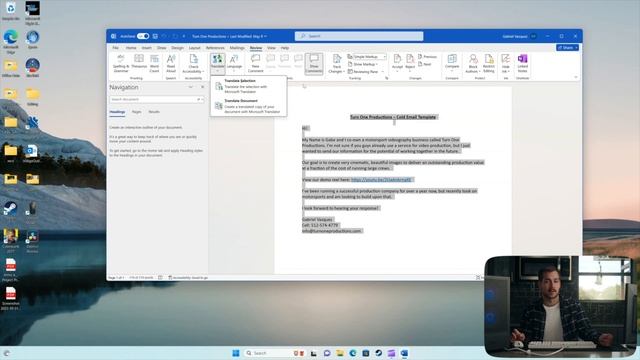Click the Search document field
The height and width of the screenshot is (360, 640).
tap(153, 99)
